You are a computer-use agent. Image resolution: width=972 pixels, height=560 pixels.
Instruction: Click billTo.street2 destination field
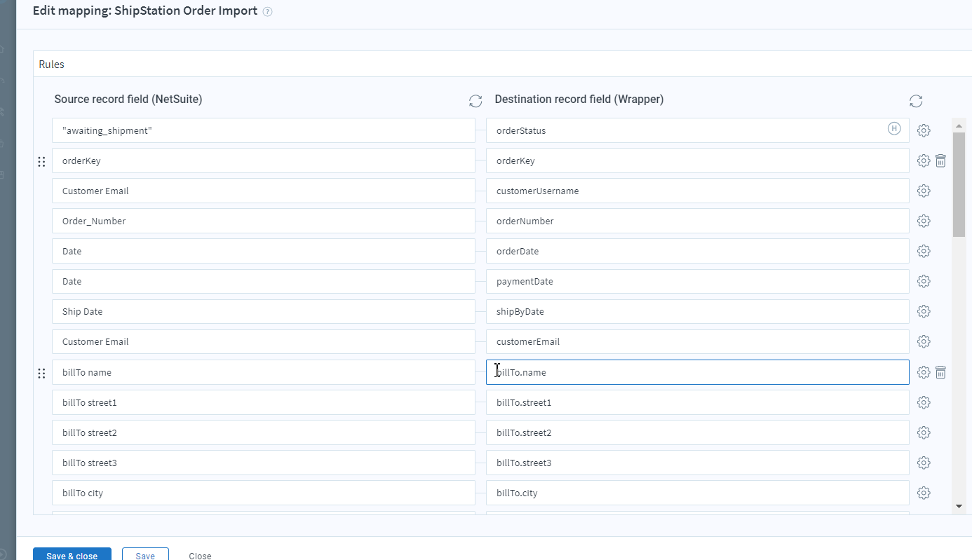698,432
